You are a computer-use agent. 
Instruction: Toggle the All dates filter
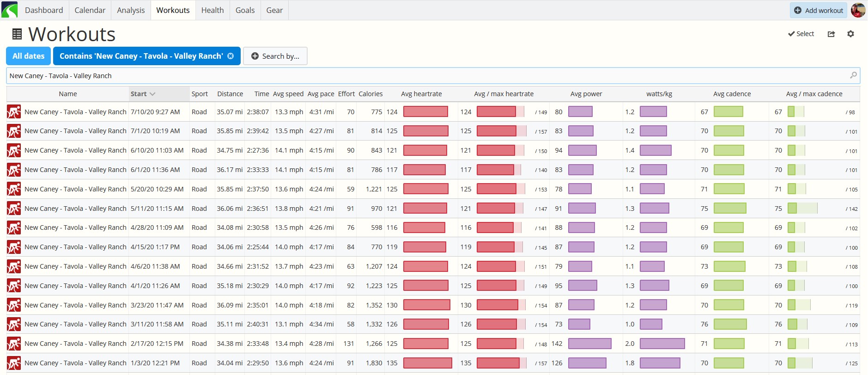tap(29, 56)
